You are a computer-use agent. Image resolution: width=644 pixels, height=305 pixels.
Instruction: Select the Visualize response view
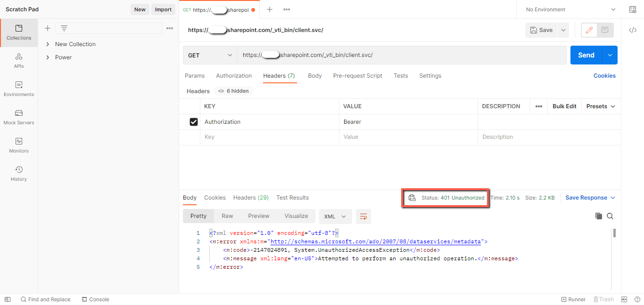pos(296,216)
